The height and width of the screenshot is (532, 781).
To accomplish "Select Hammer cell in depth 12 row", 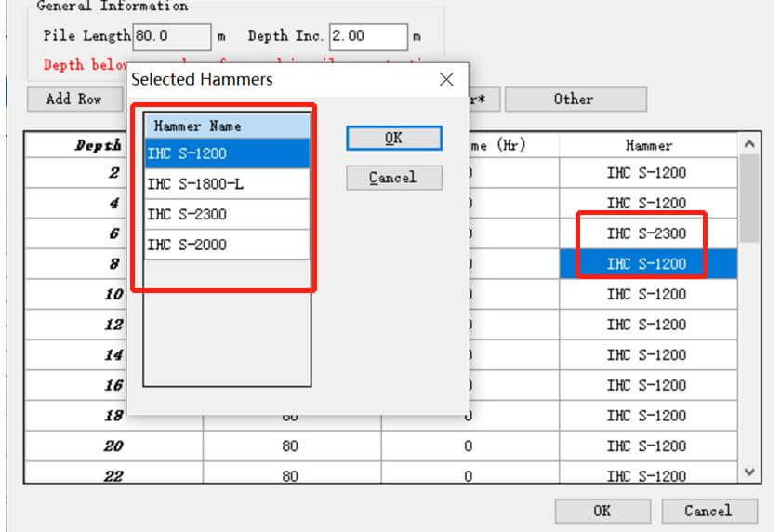I will tap(649, 325).
